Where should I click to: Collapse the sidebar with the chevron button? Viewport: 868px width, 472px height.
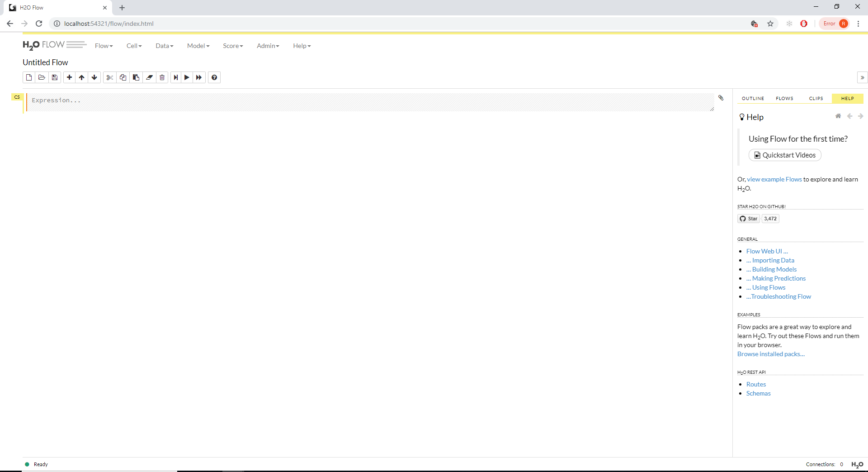tap(862, 77)
